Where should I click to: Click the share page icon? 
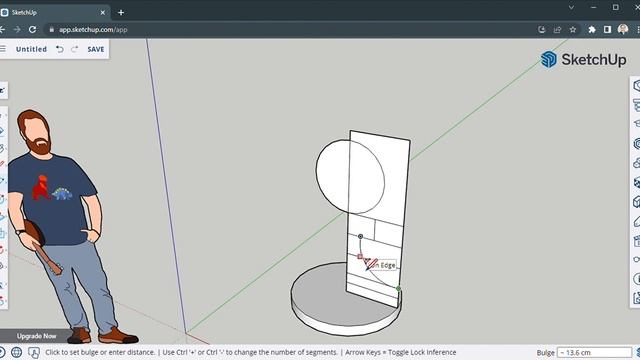557,29
